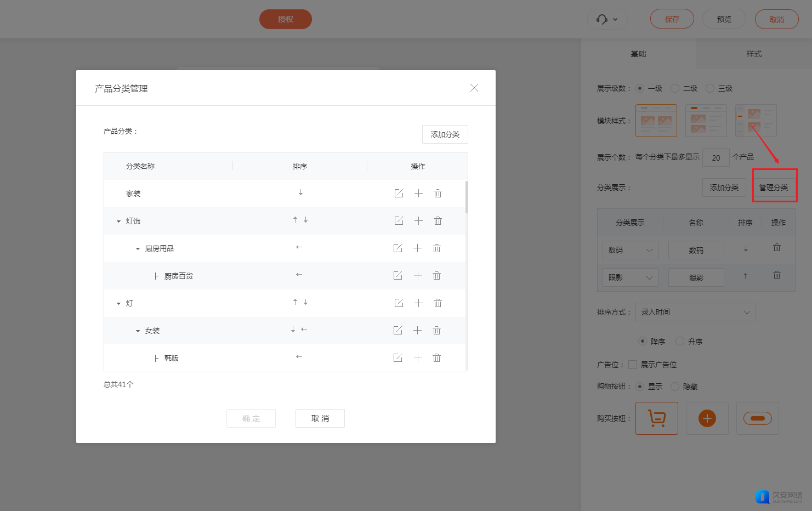Move 家装 category down with arrow
Viewport: 812px width, 511px height.
click(300, 193)
